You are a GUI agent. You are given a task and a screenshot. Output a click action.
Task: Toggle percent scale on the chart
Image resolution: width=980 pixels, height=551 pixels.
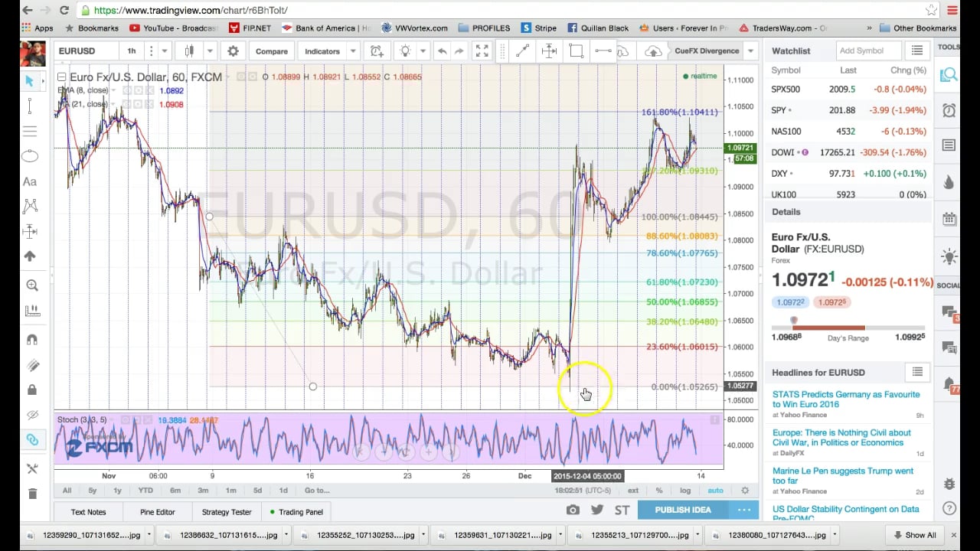659,491
